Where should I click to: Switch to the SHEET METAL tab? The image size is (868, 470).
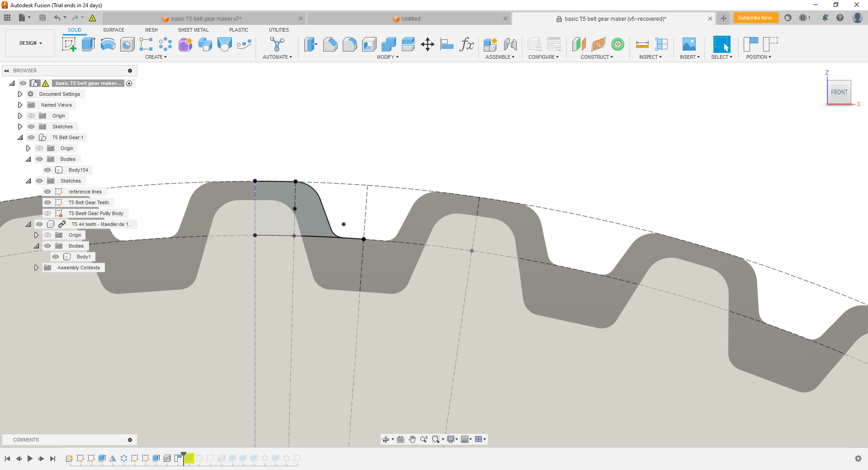[193, 30]
